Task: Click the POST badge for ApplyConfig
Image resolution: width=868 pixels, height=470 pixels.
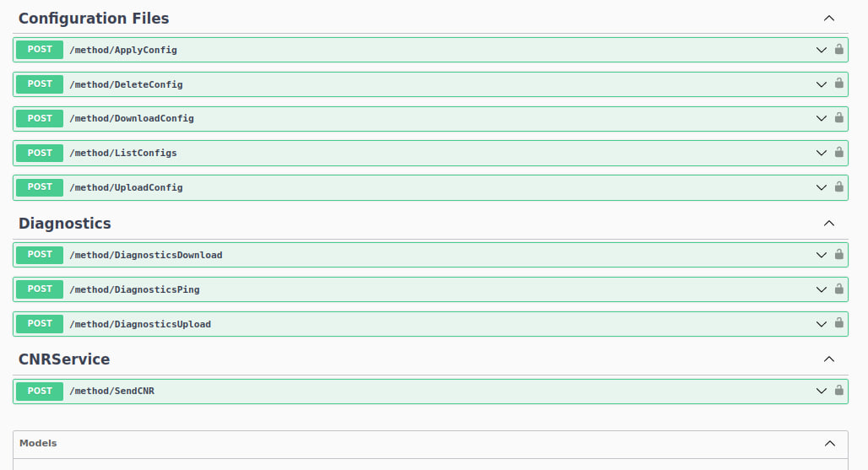Action: click(40, 50)
